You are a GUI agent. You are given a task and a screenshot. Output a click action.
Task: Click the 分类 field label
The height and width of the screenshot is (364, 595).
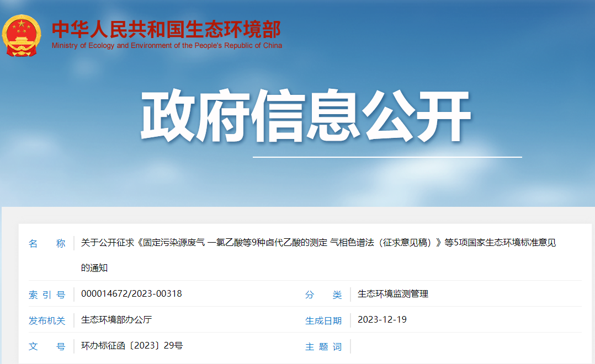click(323, 295)
